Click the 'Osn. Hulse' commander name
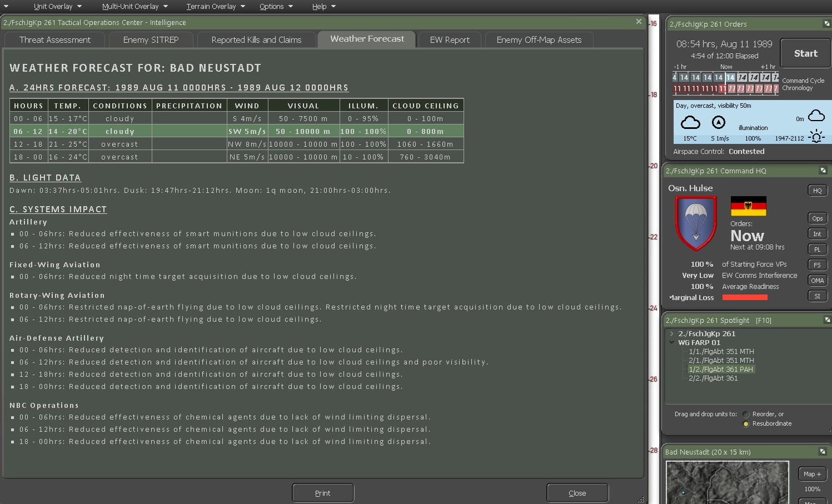Screen dimensions: 832x504 tap(690, 188)
